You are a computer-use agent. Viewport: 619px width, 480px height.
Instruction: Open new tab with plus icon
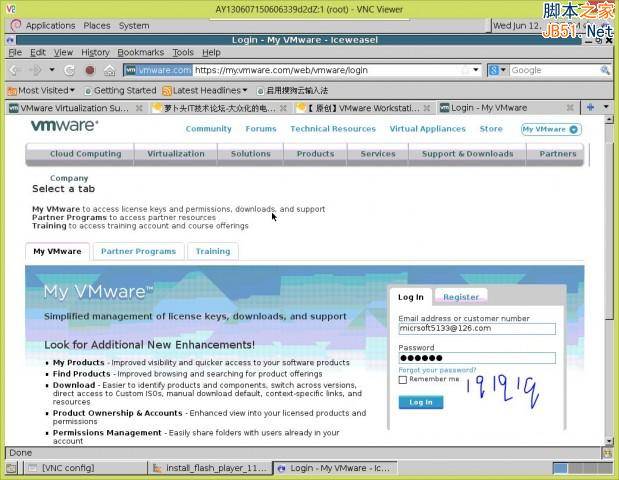pos(591,107)
